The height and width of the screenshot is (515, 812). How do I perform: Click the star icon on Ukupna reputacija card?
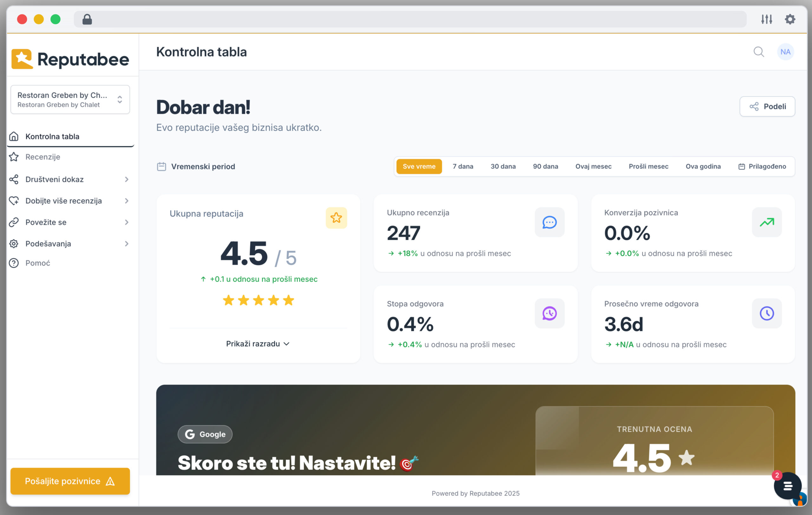click(336, 218)
